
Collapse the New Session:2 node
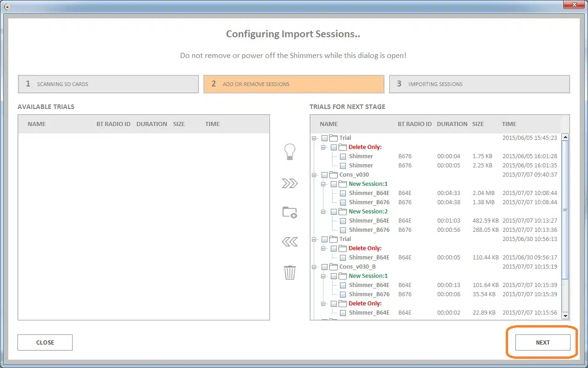323,212
